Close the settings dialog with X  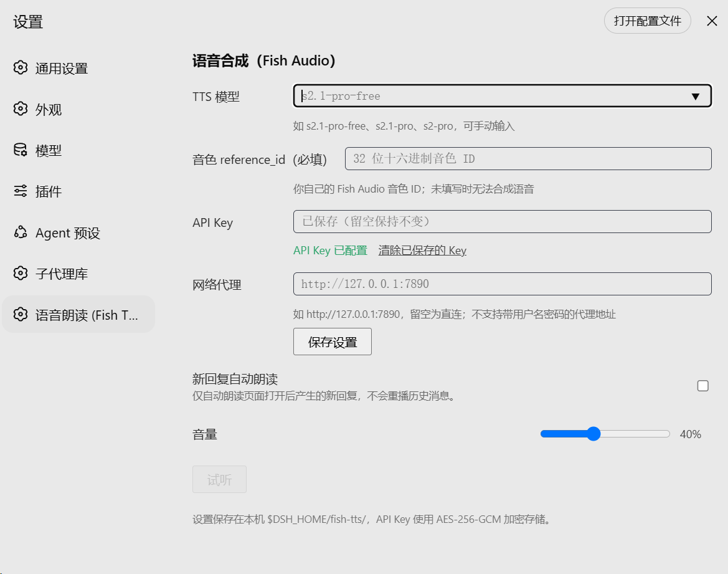pyautogui.click(x=712, y=21)
